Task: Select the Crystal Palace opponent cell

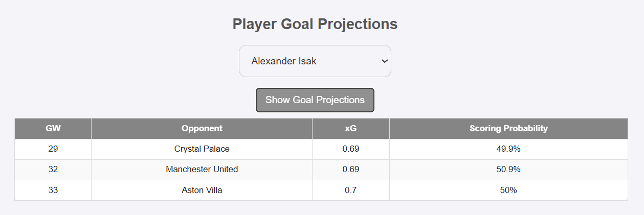Action: pyautogui.click(x=202, y=149)
